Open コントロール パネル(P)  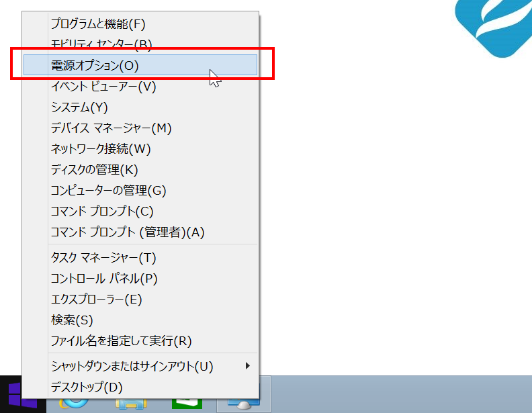(x=140, y=279)
